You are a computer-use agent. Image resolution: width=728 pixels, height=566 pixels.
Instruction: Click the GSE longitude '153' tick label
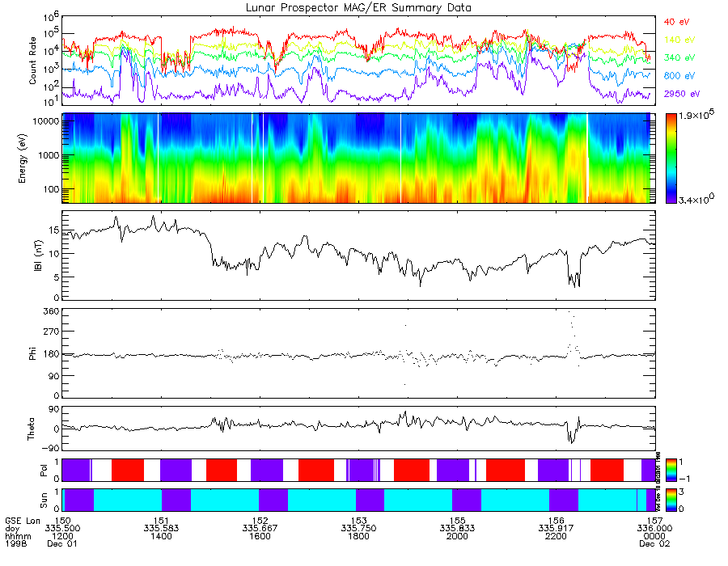coord(358,521)
